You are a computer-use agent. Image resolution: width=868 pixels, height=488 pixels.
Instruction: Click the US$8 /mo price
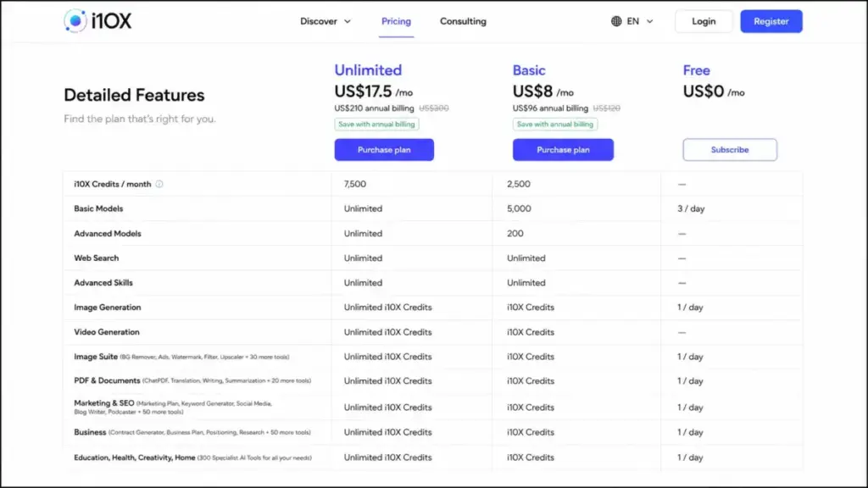pos(543,91)
